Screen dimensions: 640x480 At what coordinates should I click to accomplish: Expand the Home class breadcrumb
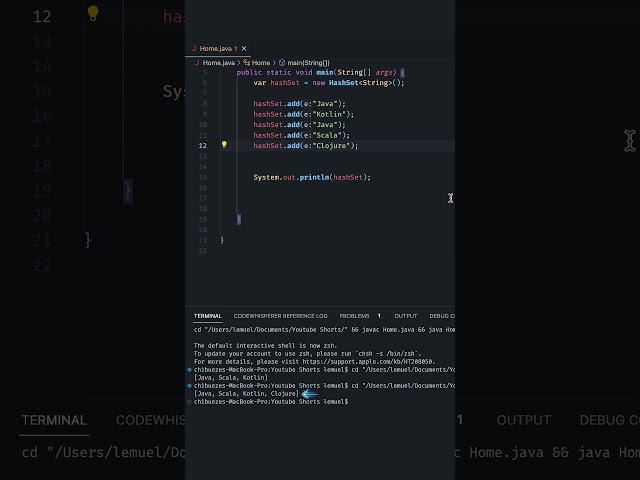click(261, 62)
